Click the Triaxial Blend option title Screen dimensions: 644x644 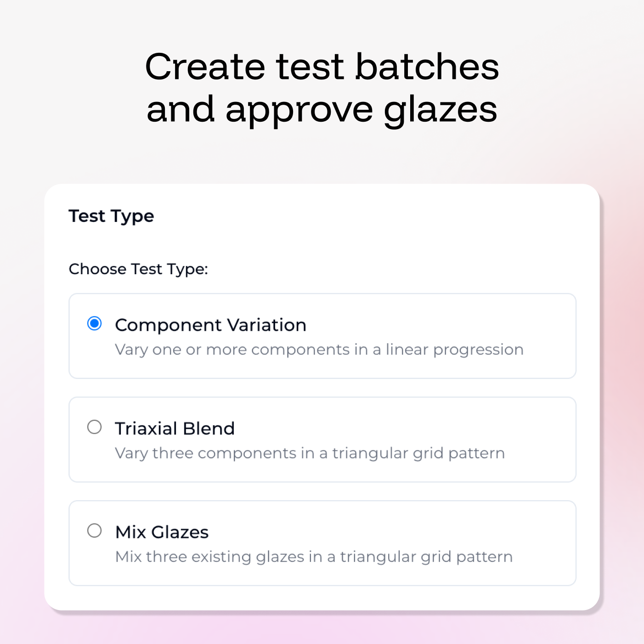175,429
